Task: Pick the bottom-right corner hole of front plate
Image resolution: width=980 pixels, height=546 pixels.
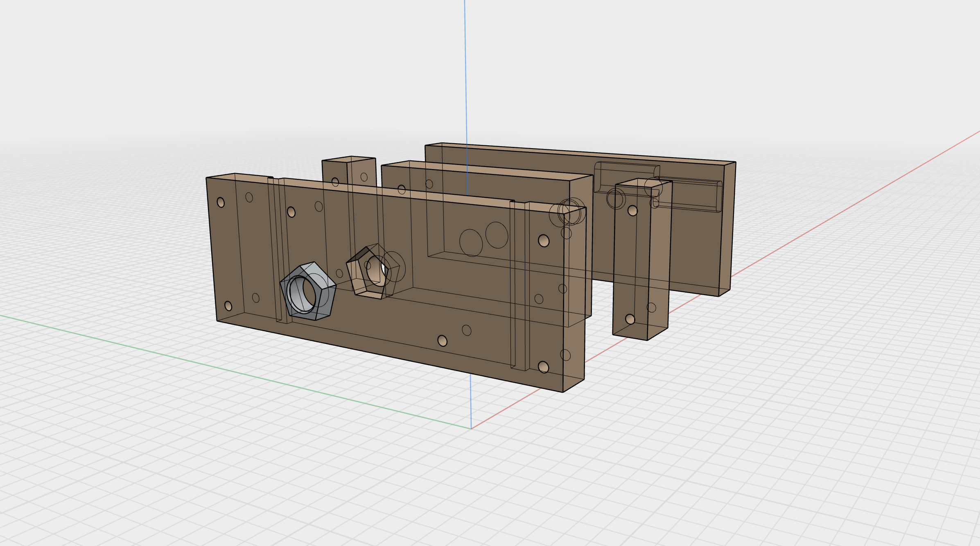Action: click(544, 367)
